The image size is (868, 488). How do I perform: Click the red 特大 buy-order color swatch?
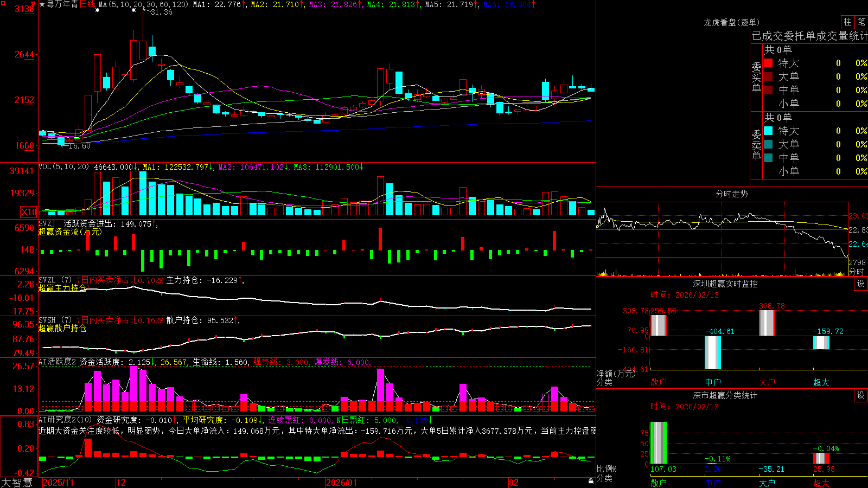point(768,63)
